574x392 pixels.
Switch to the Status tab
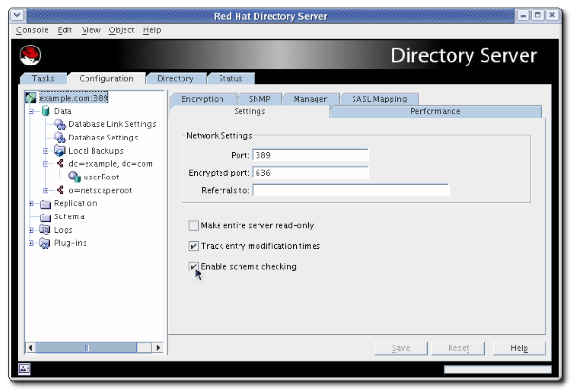click(x=231, y=78)
